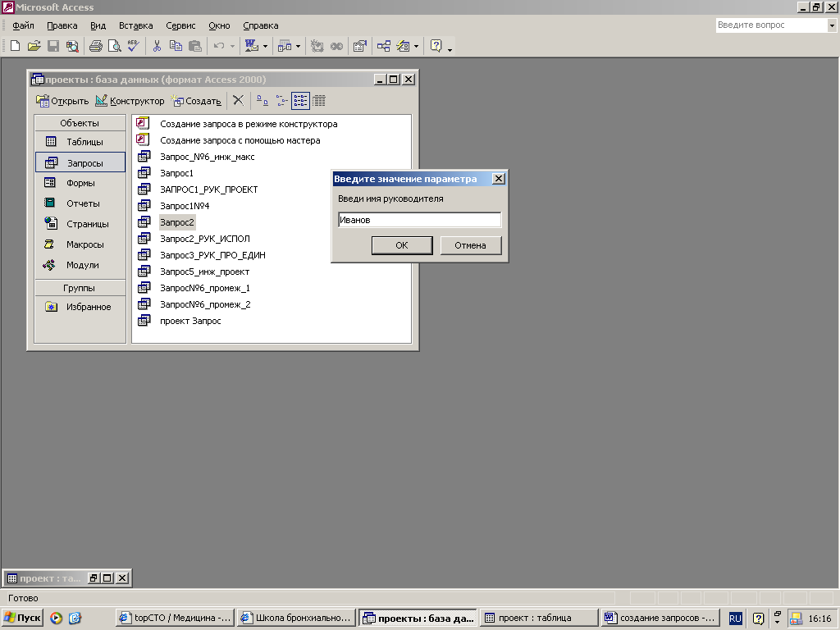Expand the new object dropdown arrow
The height and width of the screenshot is (630, 840).
tap(416, 46)
